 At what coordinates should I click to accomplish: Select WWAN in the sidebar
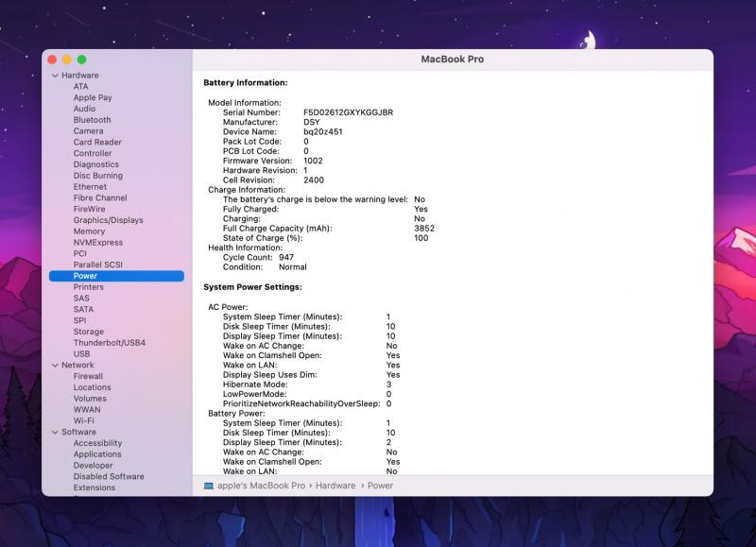point(87,410)
